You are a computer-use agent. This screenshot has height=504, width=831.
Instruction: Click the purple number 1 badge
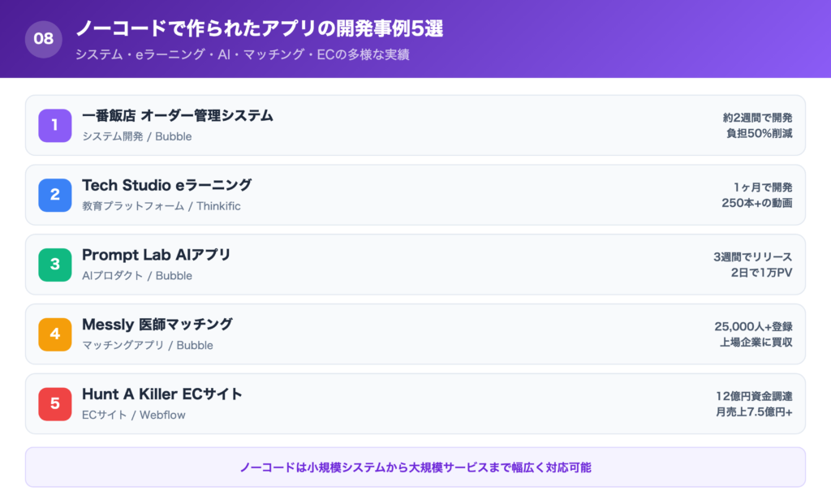pyautogui.click(x=55, y=125)
